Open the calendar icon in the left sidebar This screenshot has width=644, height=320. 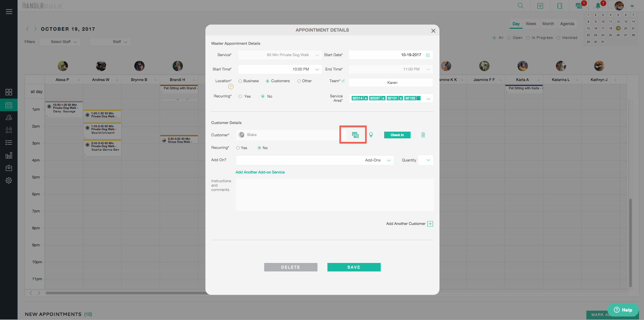pos(9,105)
